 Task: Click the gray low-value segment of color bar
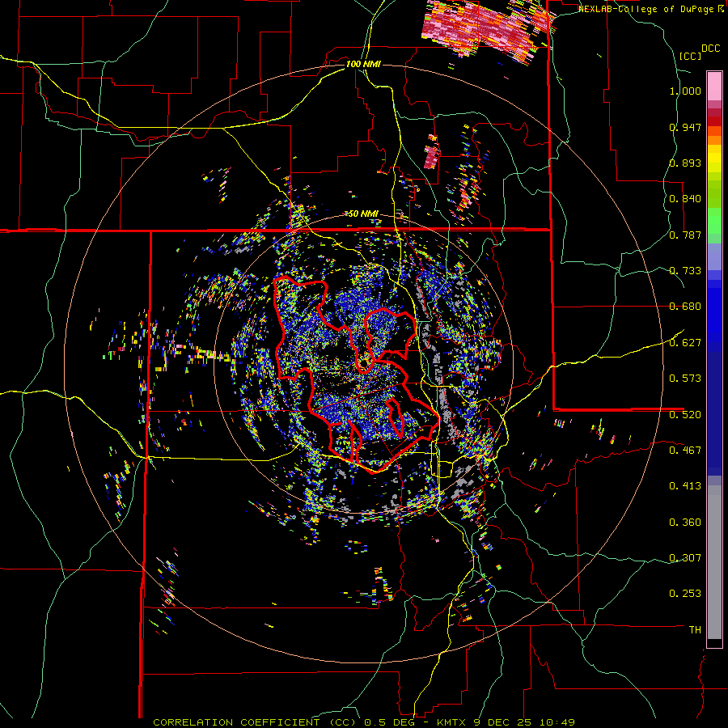(714, 562)
